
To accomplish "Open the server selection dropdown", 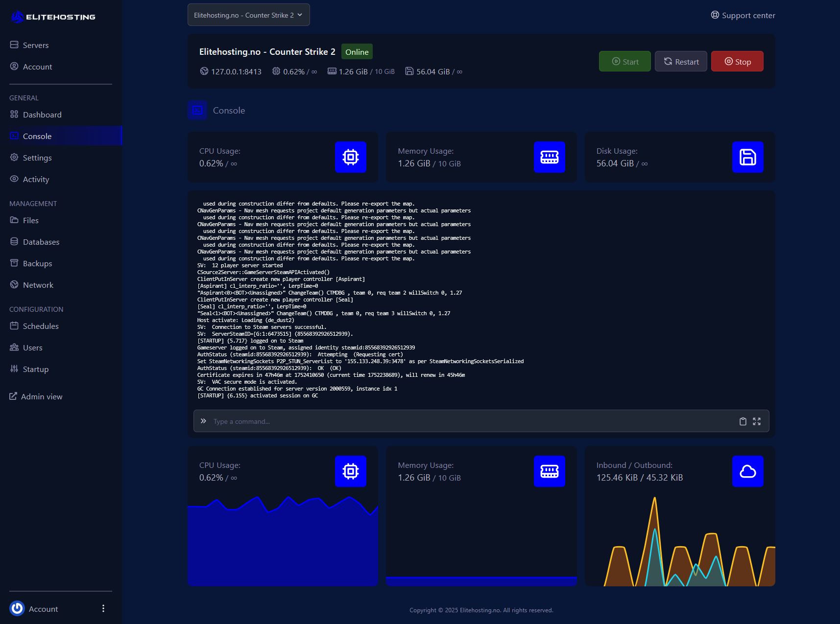I will click(248, 15).
